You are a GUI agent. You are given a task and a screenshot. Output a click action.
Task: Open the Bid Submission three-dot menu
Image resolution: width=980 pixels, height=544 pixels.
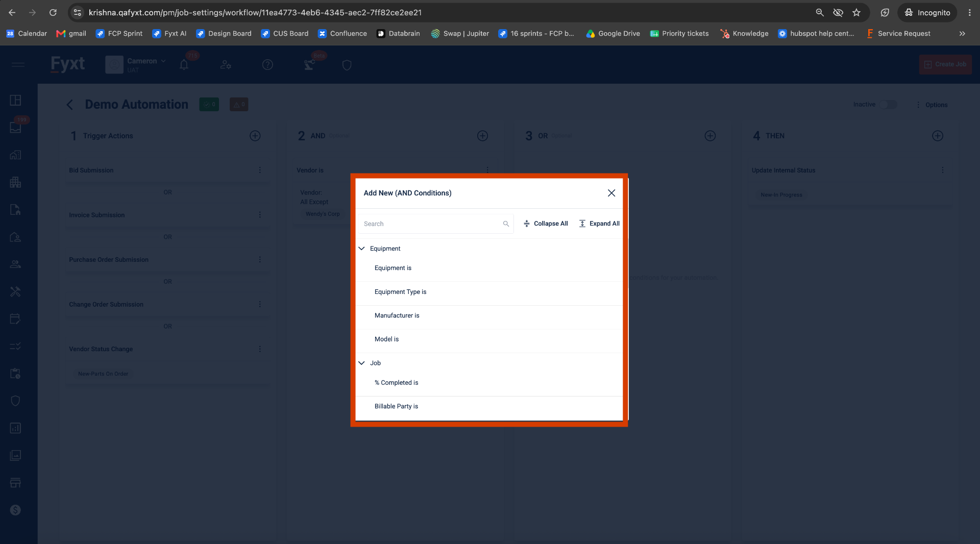260,170
